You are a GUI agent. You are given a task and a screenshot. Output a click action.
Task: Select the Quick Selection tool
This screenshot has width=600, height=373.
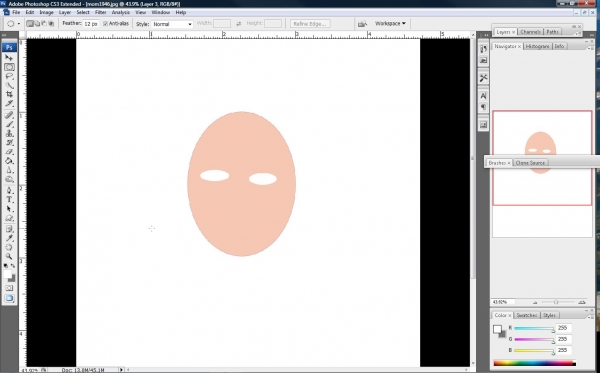pyautogui.click(x=9, y=85)
